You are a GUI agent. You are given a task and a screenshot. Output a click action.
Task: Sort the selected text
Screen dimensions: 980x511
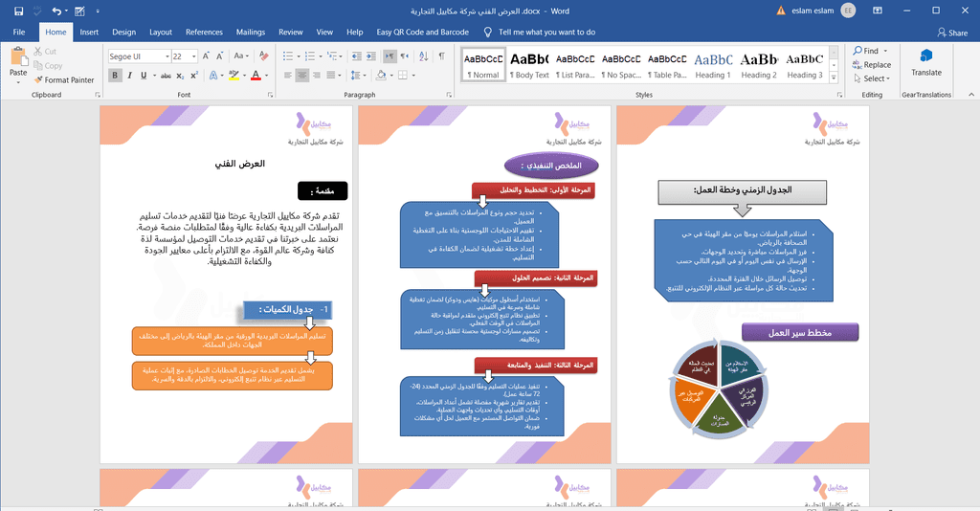coord(424,56)
